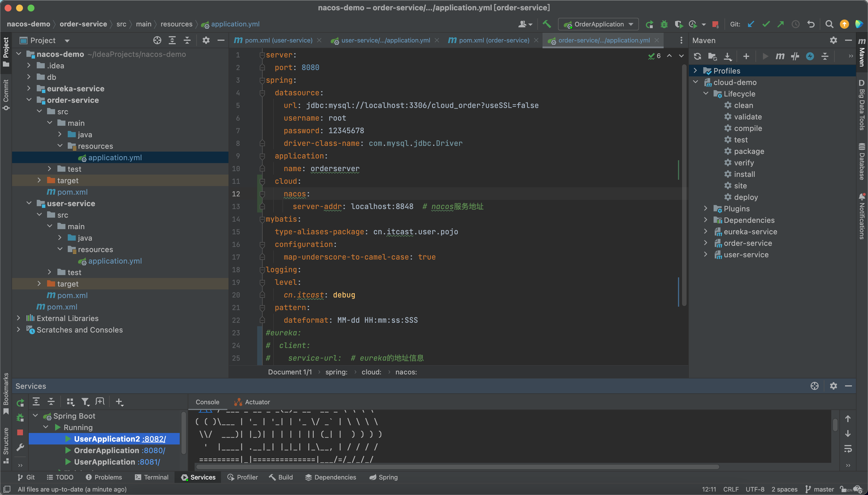Expand the Profiles node in Maven
Viewport: 868px width, 495px height.
pyautogui.click(x=695, y=71)
